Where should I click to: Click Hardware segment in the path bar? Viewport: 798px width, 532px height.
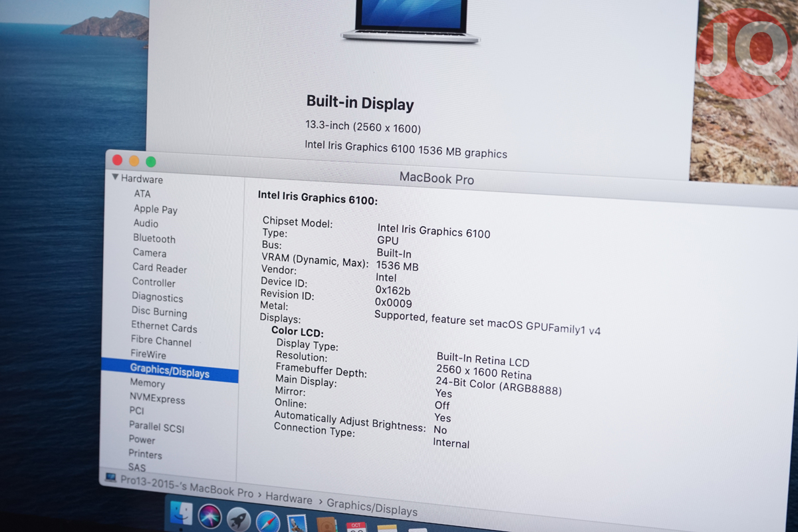(289, 499)
